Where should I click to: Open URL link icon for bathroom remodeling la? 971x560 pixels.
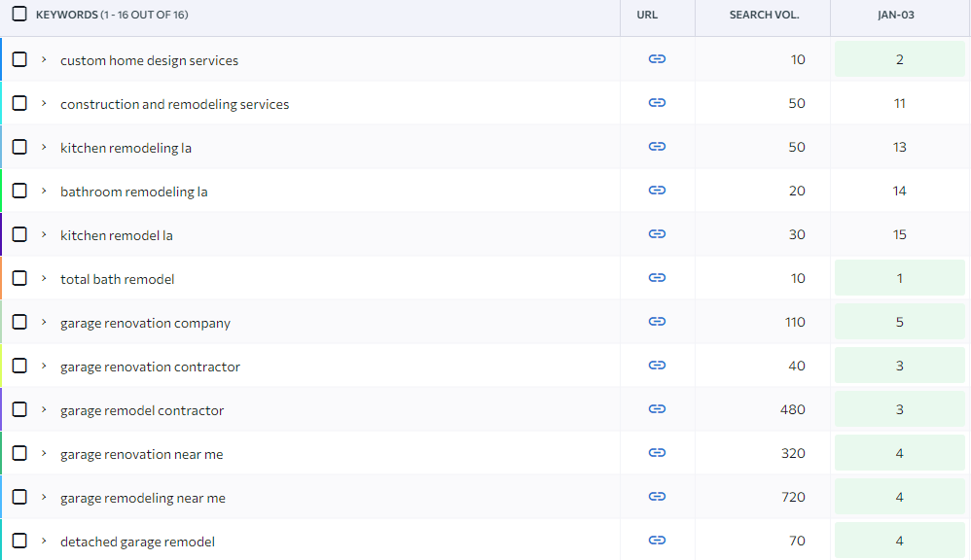coord(657,190)
